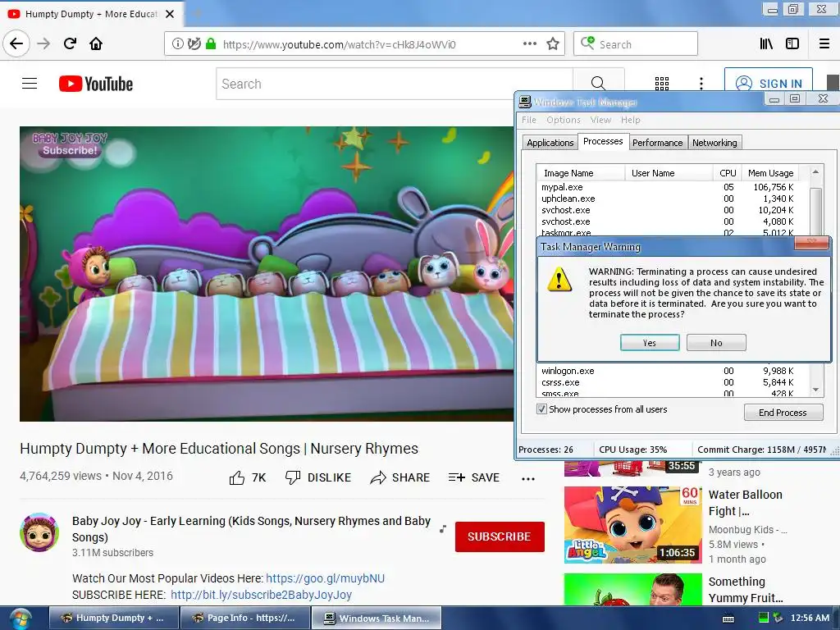840x630 pixels.
Task: Open the browser hamburger menu
Action: 824,44
